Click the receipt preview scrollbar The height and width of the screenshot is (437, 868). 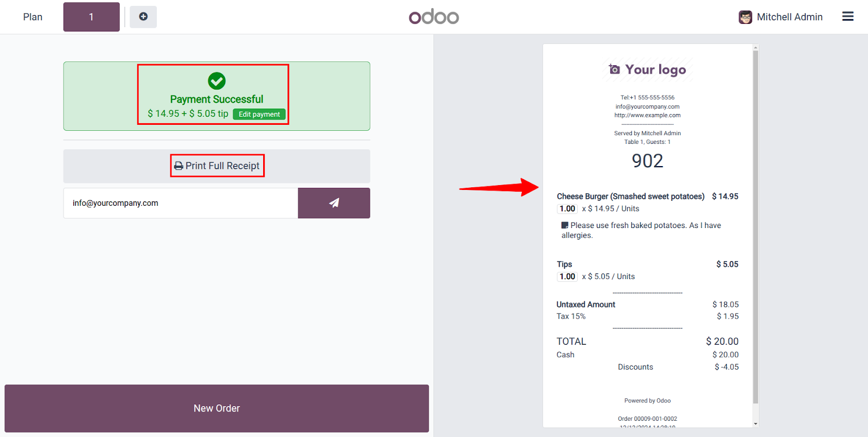click(x=755, y=227)
